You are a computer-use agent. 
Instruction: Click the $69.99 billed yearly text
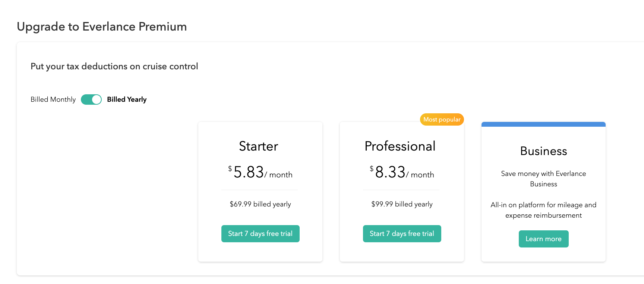tap(260, 204)
